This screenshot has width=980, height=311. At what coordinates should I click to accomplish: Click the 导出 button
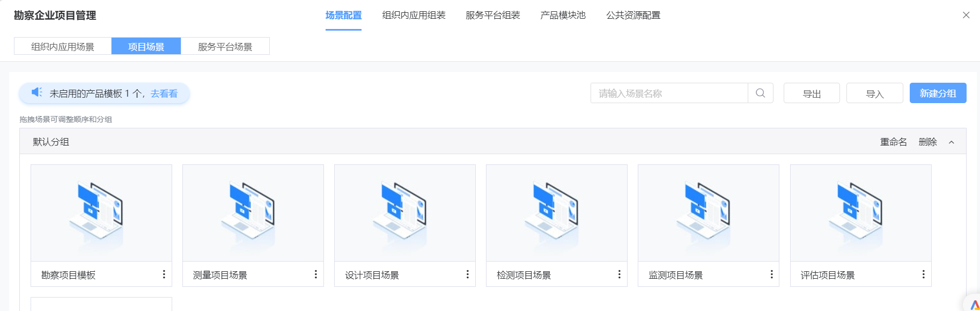(812, 93)
